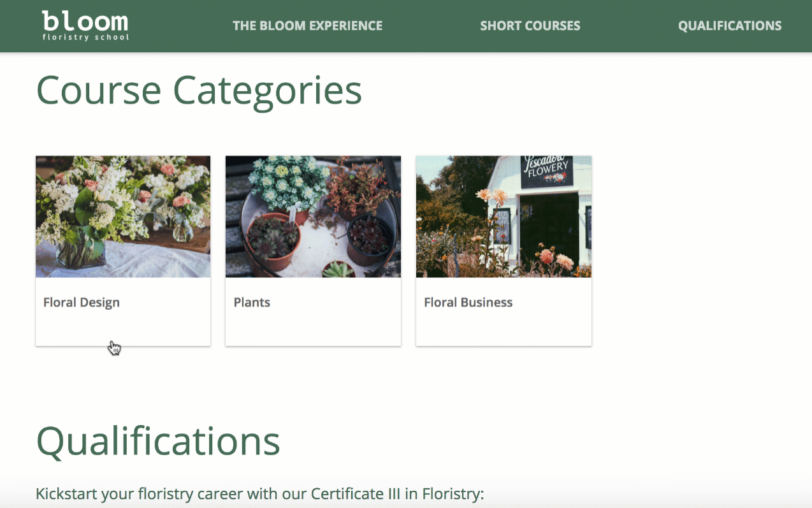This screenshot has height=508, width=812.
Task: Select the Floral Business barn photo
Action: 504,217
